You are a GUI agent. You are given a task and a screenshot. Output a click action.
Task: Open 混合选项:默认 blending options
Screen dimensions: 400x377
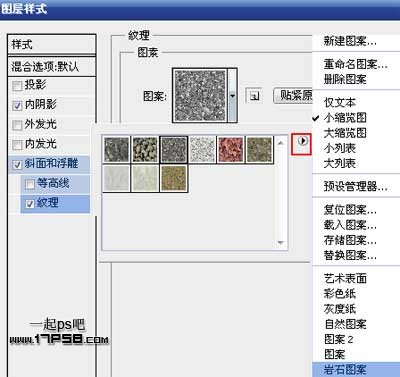(x=52, y=67)
